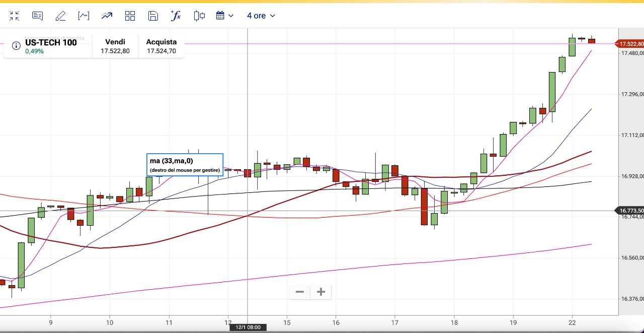
Task: Expand the calendar date range dropdown
Action: pos(225,16)
